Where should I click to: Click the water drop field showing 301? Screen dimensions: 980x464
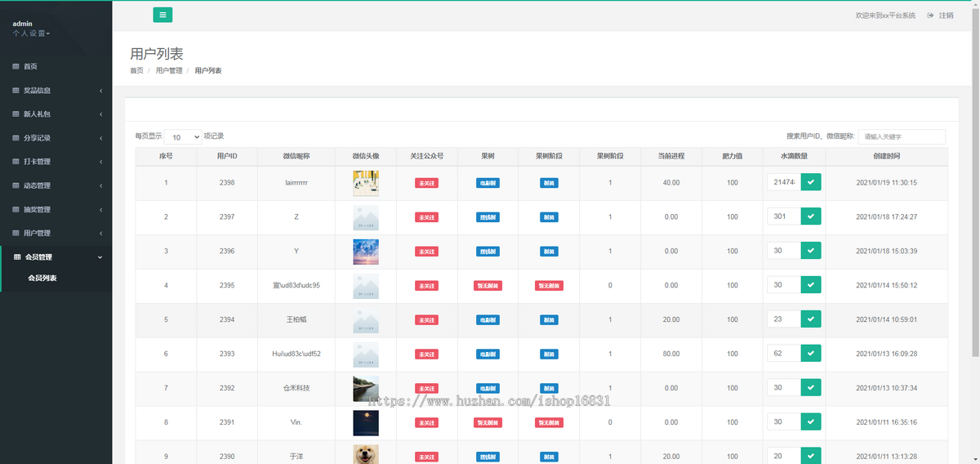click(783, 216)
